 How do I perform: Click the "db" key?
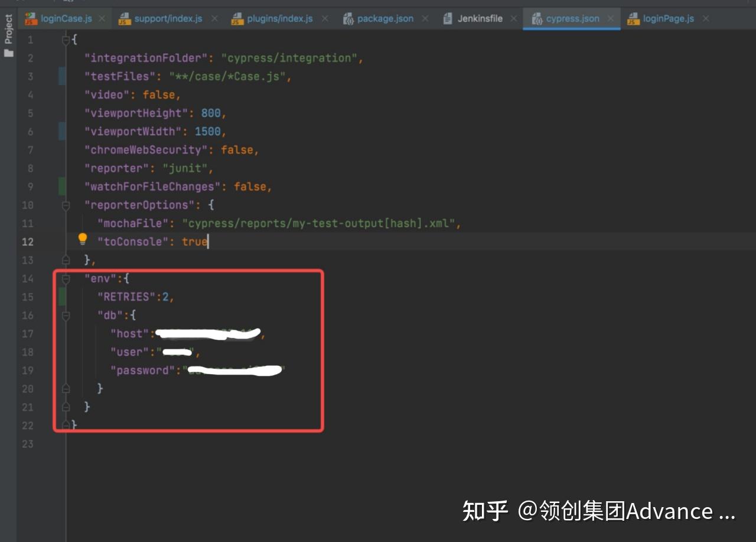(110, 315)
